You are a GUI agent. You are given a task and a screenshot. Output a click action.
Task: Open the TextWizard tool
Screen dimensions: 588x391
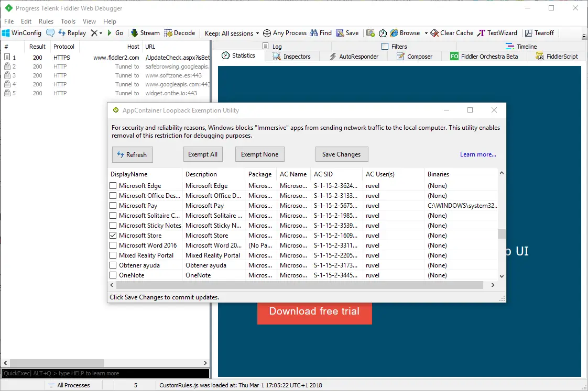(x=497, y=33)
